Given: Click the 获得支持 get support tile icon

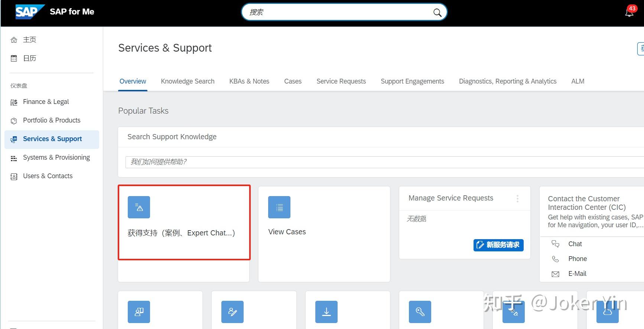Looking at the screenshot, I should (139, 207).
